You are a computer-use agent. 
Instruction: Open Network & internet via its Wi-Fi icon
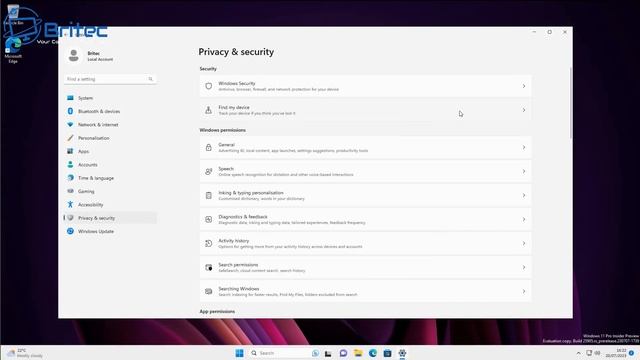(x=70, y=124)
